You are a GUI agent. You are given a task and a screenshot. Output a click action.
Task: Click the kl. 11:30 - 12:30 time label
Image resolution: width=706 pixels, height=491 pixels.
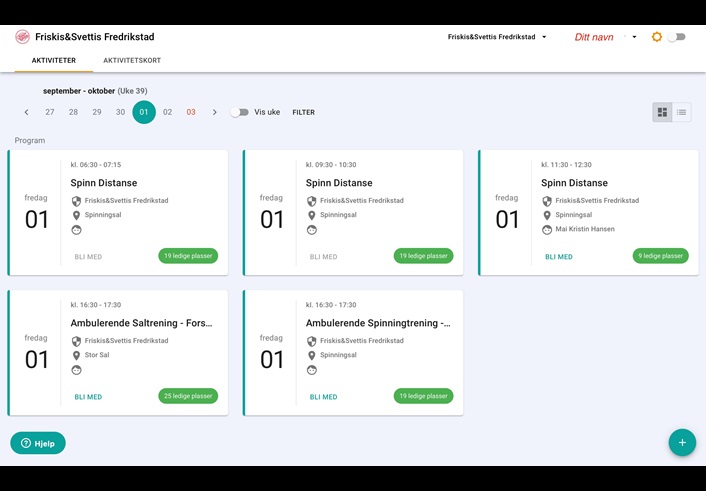(x=566, y=165)
